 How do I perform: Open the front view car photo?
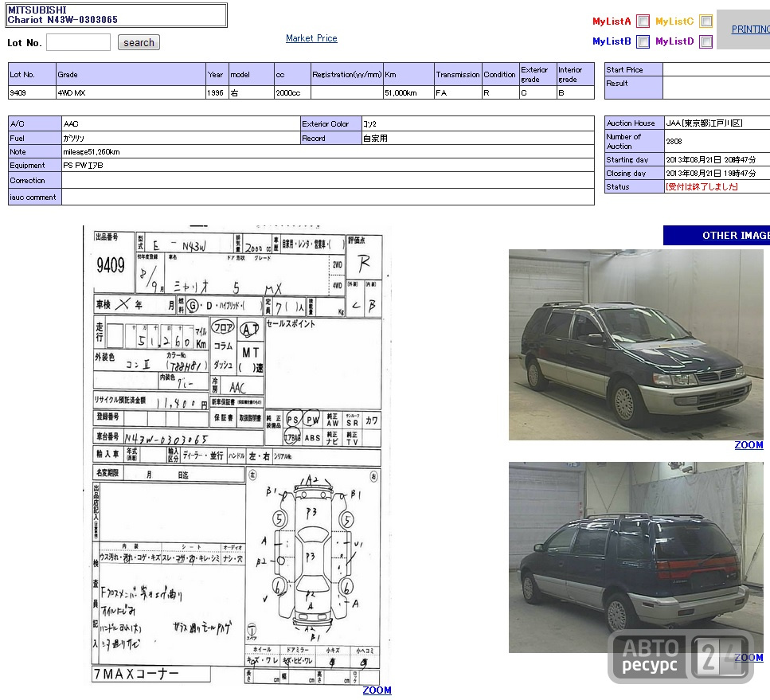pyautogui.click(x=636, y=345)
